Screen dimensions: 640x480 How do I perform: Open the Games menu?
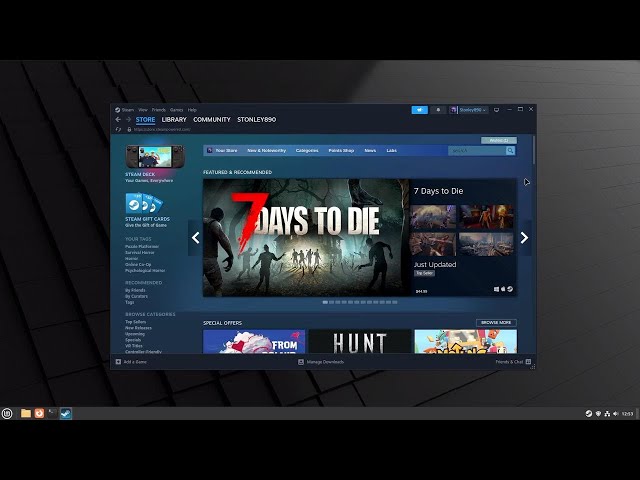click(x=176, y=110)
